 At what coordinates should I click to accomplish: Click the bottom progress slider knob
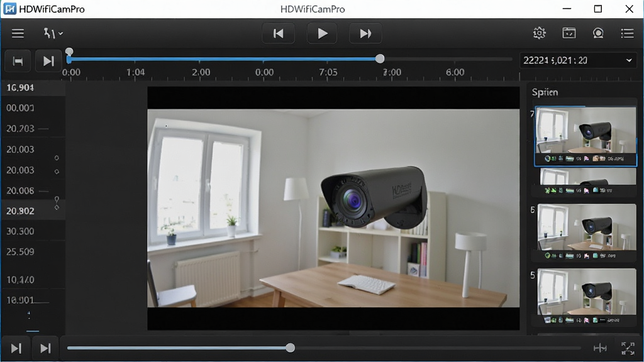tap(291, 348)
